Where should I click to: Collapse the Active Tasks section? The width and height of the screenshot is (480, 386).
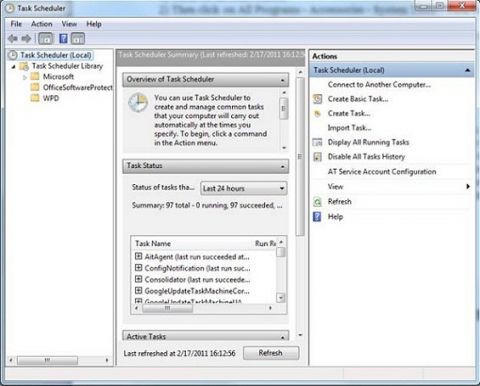283,337
